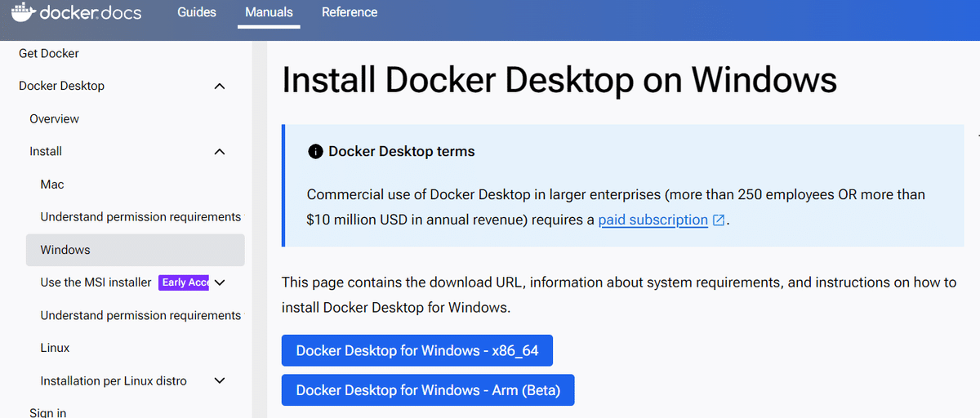Expand the Use the MSI installer chevron
980x418 pixels.
pyautogui.click(x=219, y=282)
